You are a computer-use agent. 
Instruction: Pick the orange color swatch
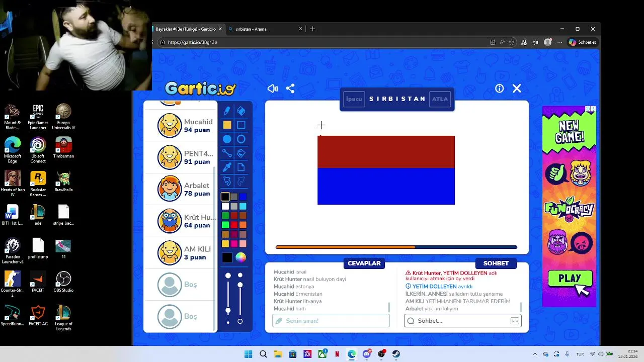point(243,225)
